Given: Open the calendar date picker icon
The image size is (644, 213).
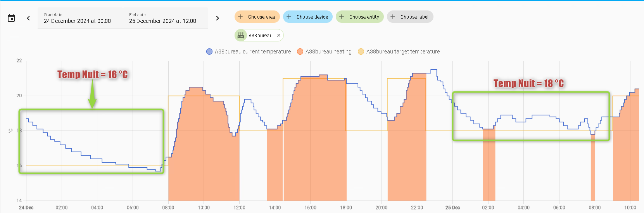Looking at the screenshot, I should coord(11,18).
